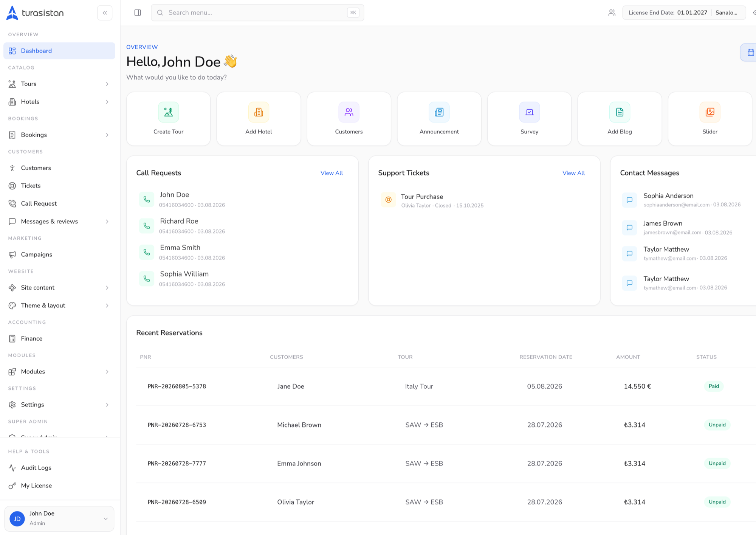The width and height of the screenshot is (756, 535).
Task: Click phone icon beside Richard Roe
Action: click(147, 226)
